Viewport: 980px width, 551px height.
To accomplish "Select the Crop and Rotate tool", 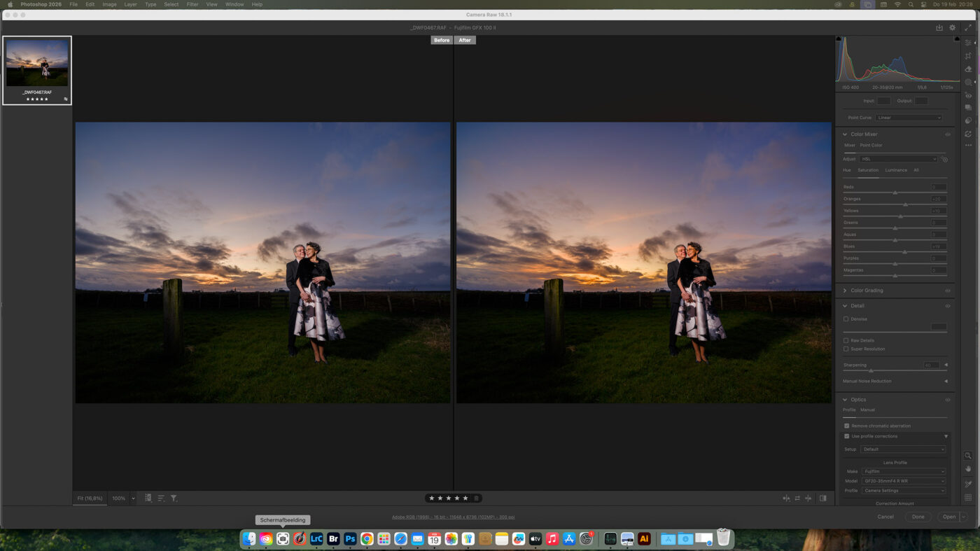I will pyautogui.click(x=969, y=55).
